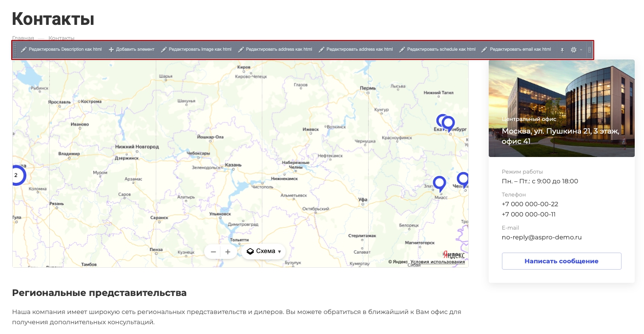This screenshot has width=644, height=334.
Task: Click the toolbar's left drag handle
Action: (15, 50)
